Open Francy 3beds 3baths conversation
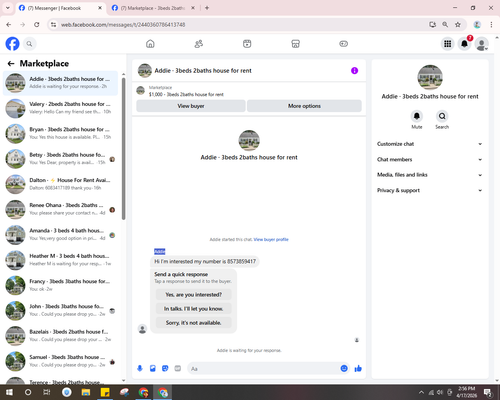Image resolution: width=500 pixels, height=400 pixels. (x=60, y=286)
